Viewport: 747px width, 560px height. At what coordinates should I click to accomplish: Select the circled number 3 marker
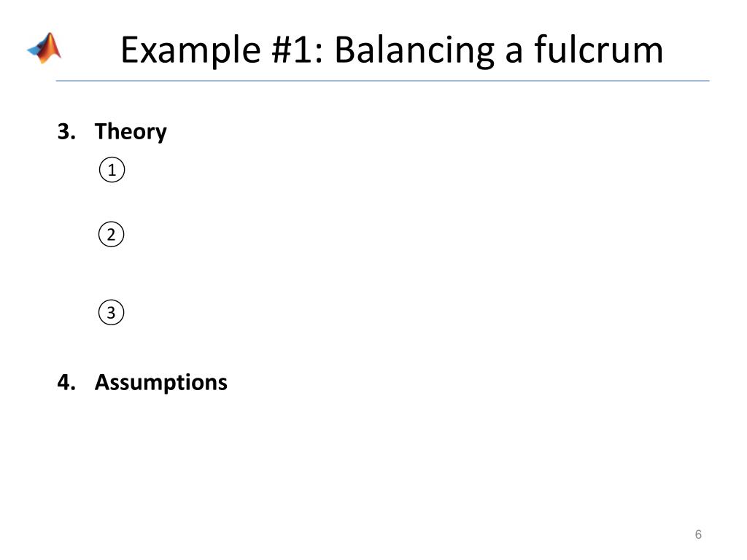[112, 312]
